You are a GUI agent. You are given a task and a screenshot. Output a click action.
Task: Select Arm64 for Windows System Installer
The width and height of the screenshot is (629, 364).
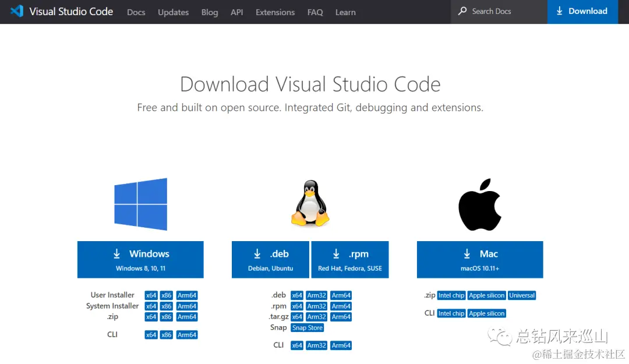tap(187, 306)
